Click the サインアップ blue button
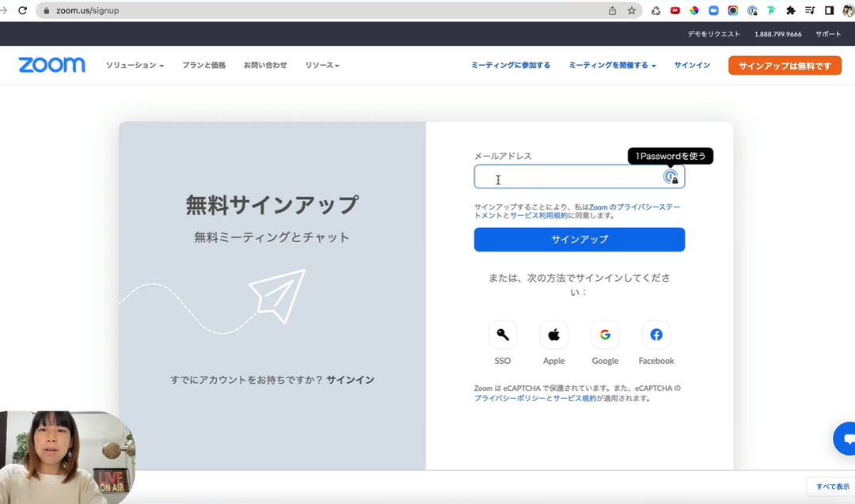Image resolution: width=855 pixels, height=504 pixels. click(579, 239)
